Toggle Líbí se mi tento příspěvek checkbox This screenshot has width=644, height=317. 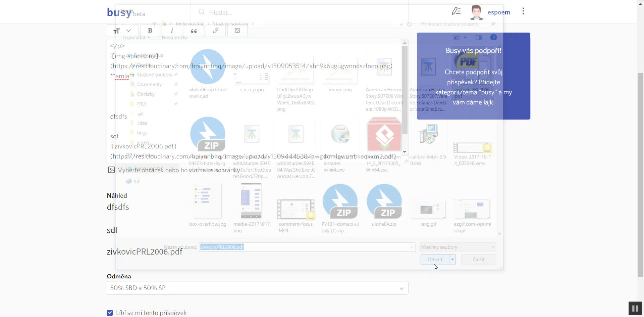pos(110,313)
